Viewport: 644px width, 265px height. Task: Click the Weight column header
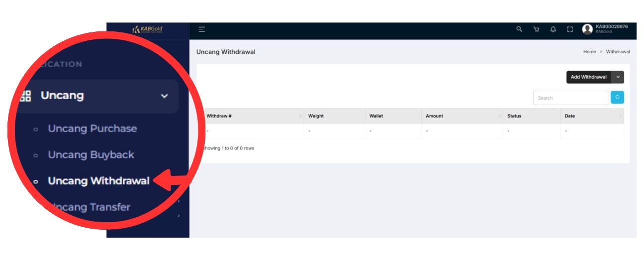[x=335, y=116]
